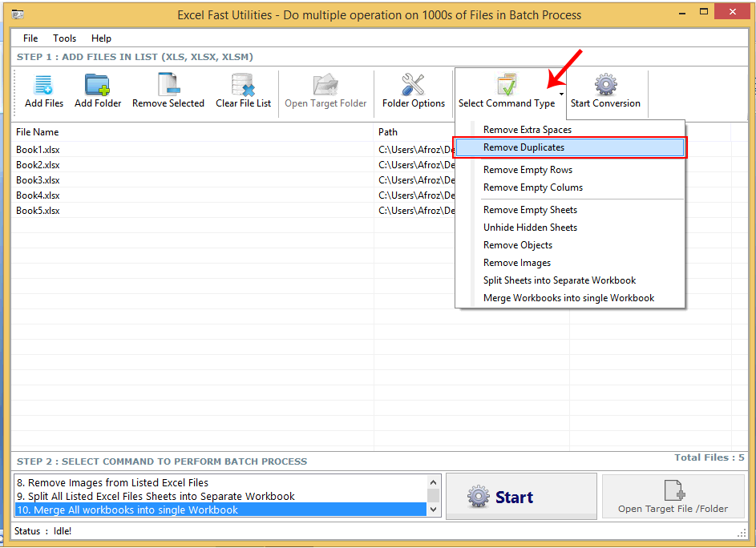
Task: Open the Help menu
Action: click(x=101, y=38)
